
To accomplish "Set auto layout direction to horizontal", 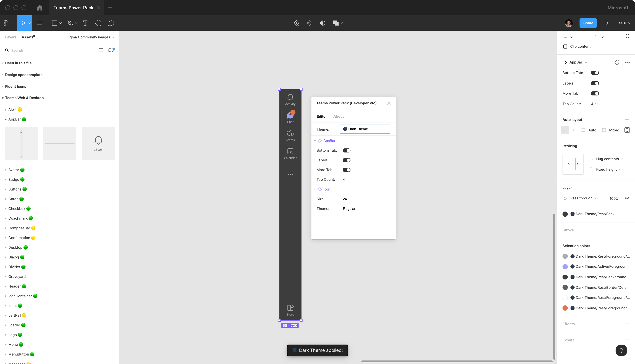I will point(573,130).
